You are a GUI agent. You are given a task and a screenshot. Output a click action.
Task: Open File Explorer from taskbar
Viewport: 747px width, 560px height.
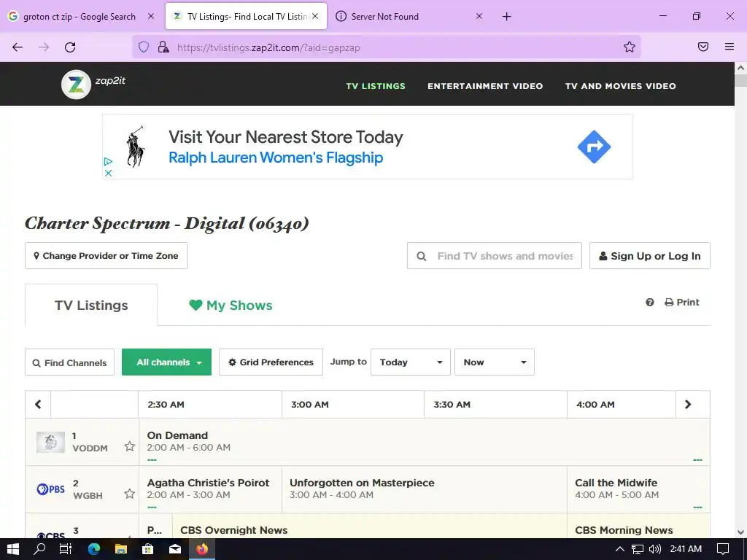click(x=121, y=549)
